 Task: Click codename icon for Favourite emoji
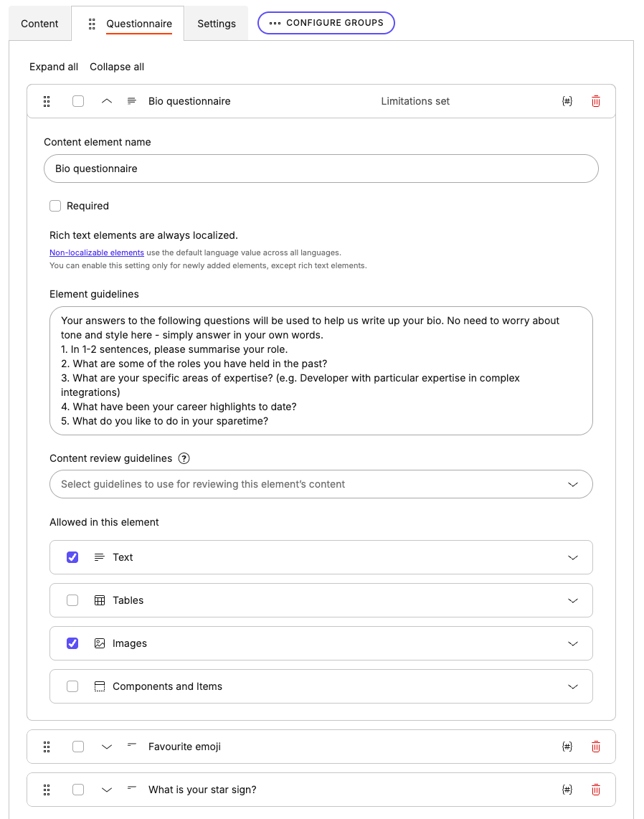567,747
